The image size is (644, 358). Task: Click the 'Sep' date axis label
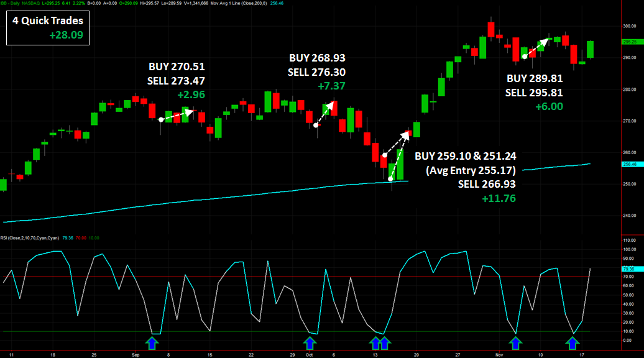[x=136, y=355]
